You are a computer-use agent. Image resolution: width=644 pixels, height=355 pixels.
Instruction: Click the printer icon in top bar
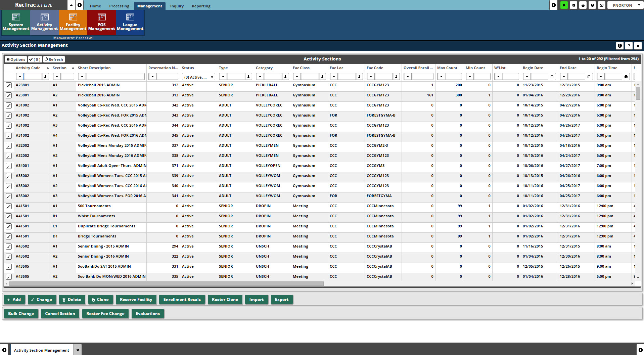(583, 5)
